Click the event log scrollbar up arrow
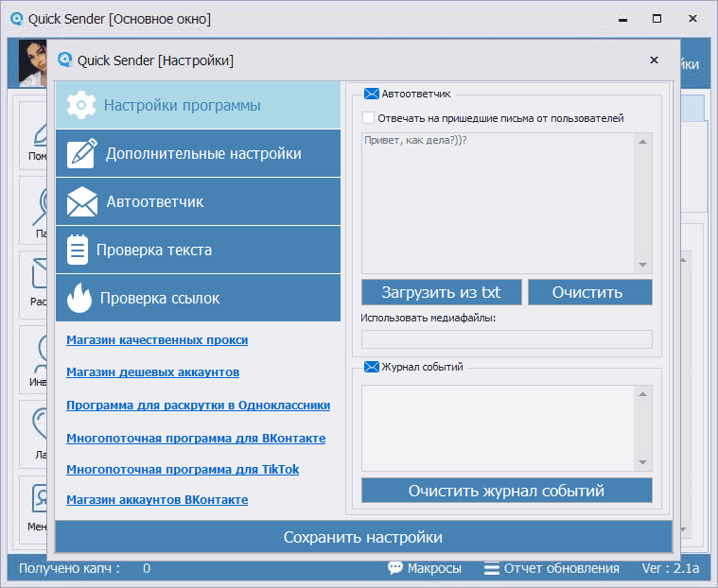The height and width of the screenshot is (588, 718). [x=643, y=394]
